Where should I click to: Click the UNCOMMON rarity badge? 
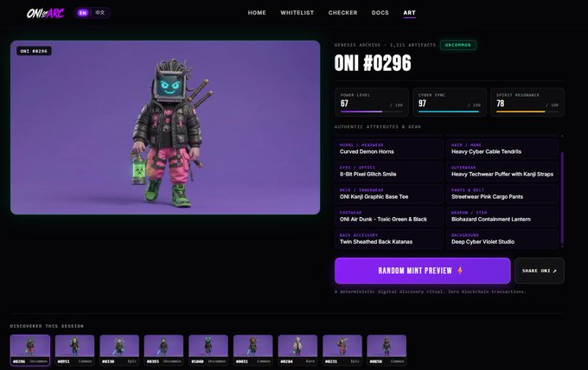458,45
